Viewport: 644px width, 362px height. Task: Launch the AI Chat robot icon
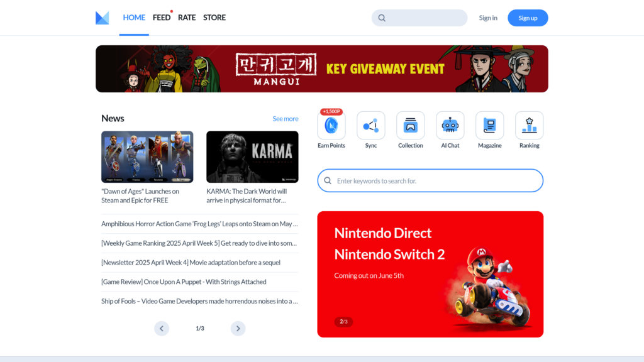tap(450, 125)
